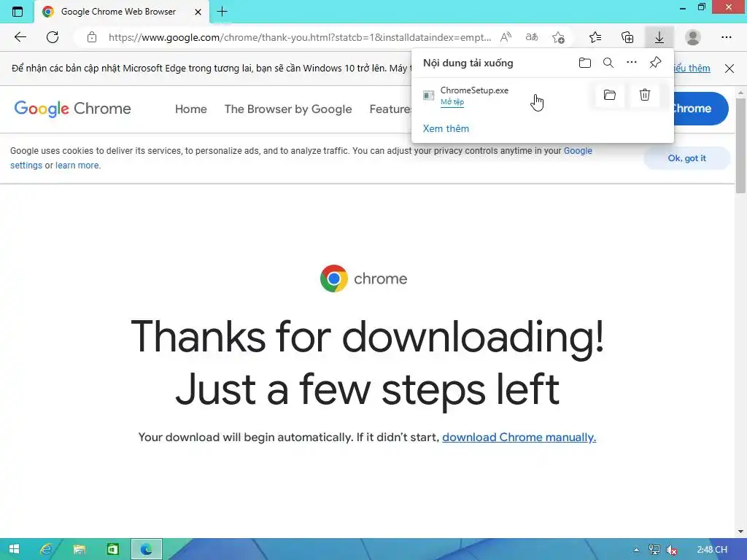Click download Chrome manually link

point(519,437)
